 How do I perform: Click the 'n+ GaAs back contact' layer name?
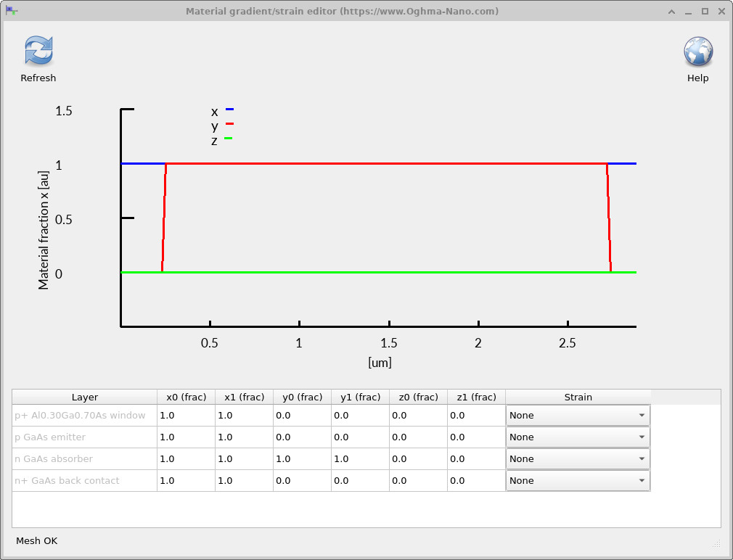point(67,481)
